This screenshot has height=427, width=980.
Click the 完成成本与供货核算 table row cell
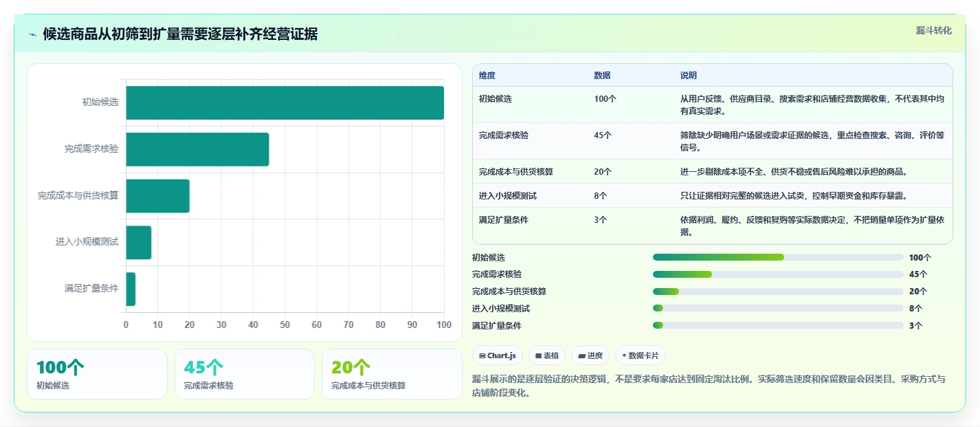click(516, 172)
